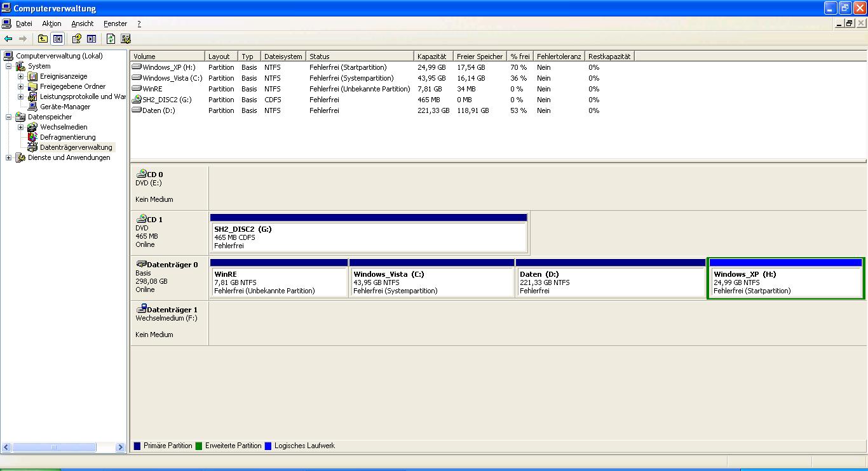Click the SH2_DISC2 (G:) disc icon

(137, 100)
